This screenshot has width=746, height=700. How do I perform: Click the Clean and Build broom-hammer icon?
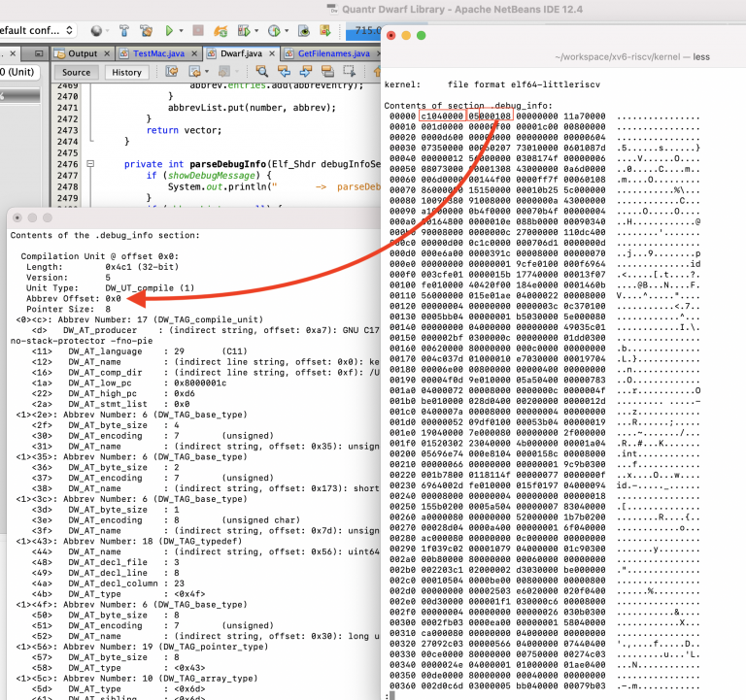pos(147,31)
